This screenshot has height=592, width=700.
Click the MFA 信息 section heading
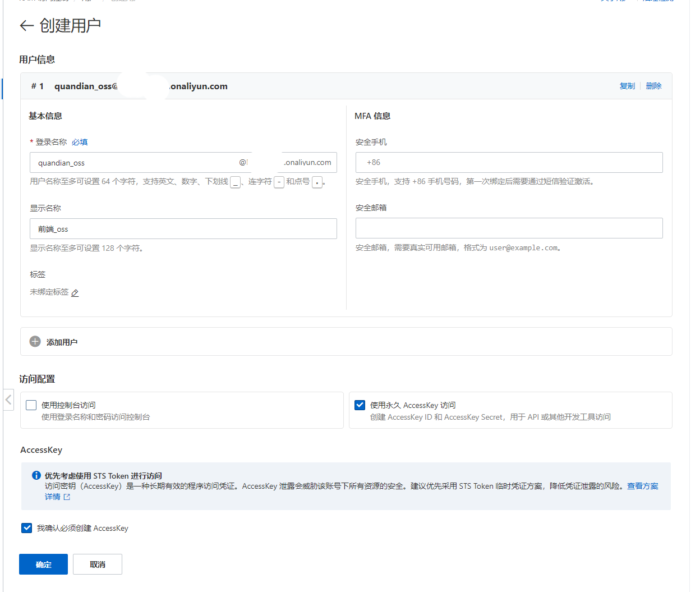click(372, 116)
